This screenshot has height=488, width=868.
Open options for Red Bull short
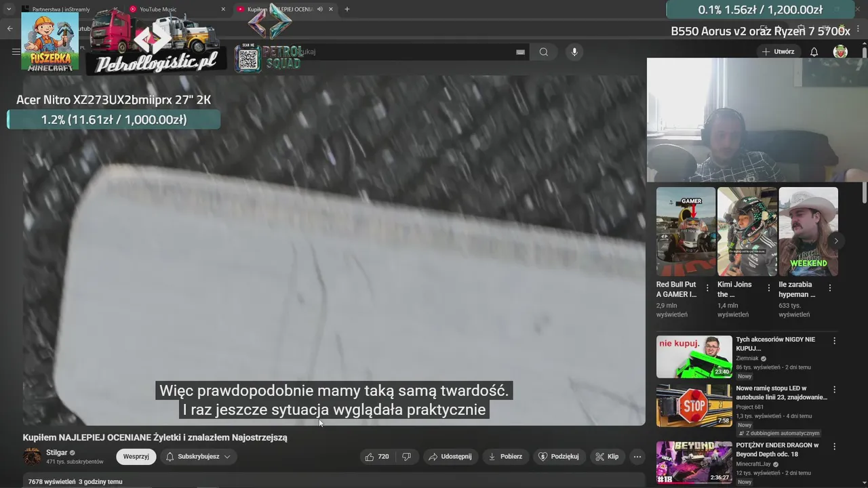(707, 288)
